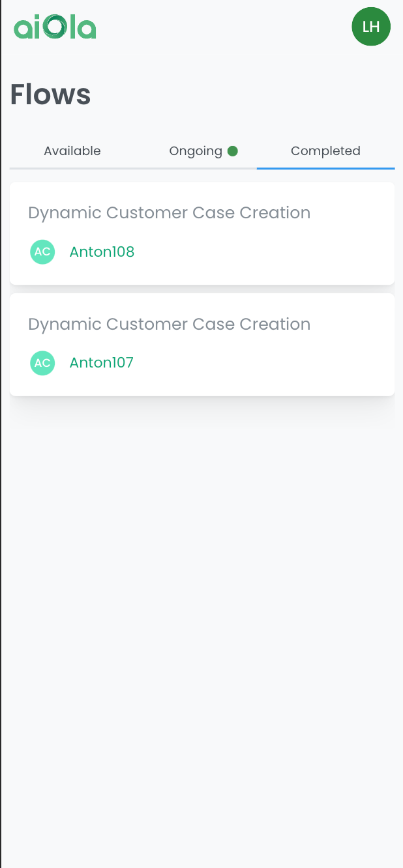Click the AC avatar beside Anton108
403x868 pixels.
pyautogui.click(x=42, y=252)
